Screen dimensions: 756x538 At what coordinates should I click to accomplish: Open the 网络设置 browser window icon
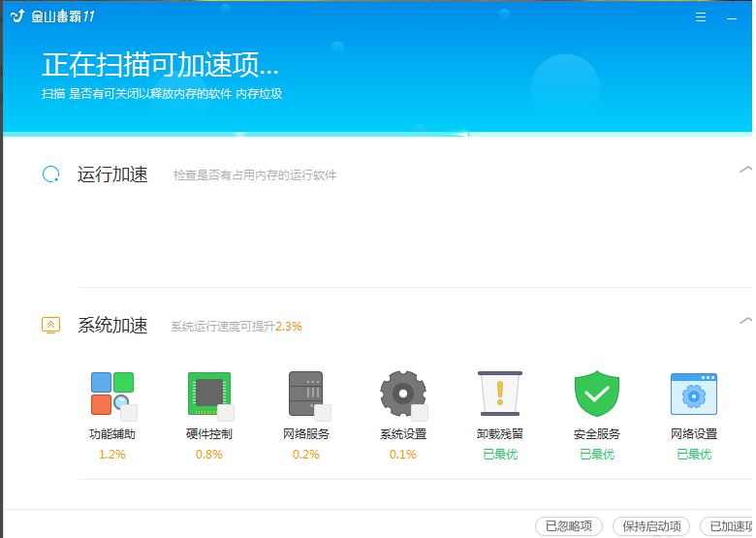tap(694, 394)
